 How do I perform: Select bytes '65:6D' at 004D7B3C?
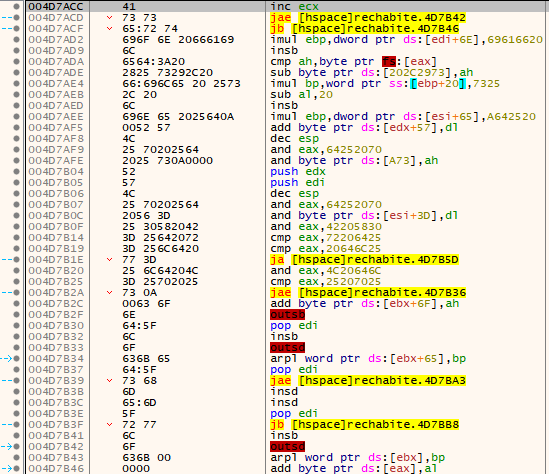(x=139, y=403)
